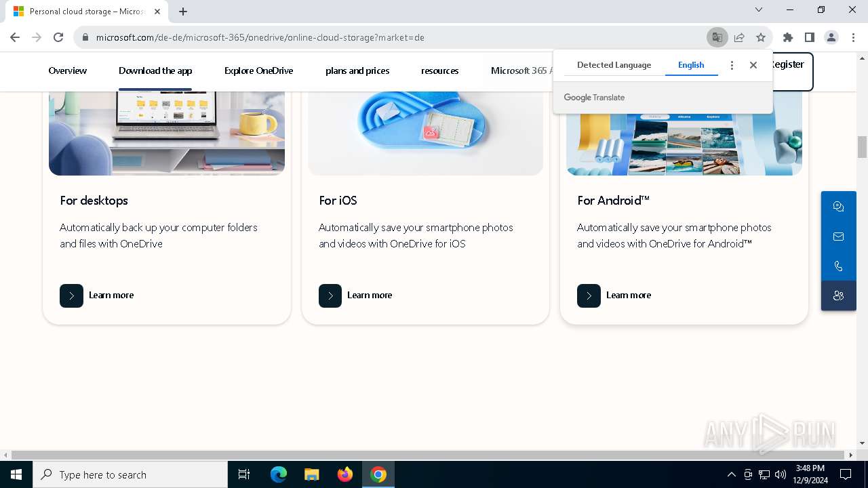
Task: Click the share page icon in address bar
Action: click(x=739, y=37)
